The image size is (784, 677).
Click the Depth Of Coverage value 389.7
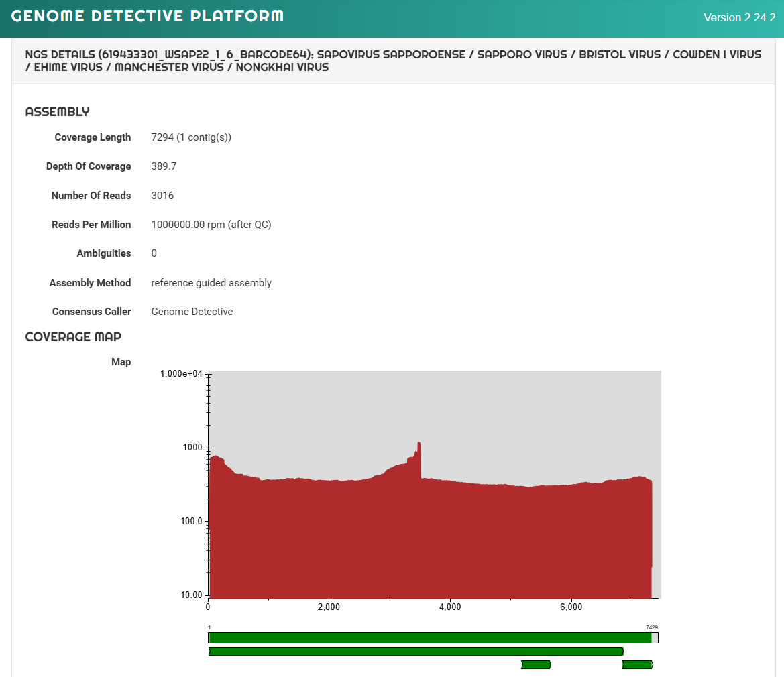point(164,166)
